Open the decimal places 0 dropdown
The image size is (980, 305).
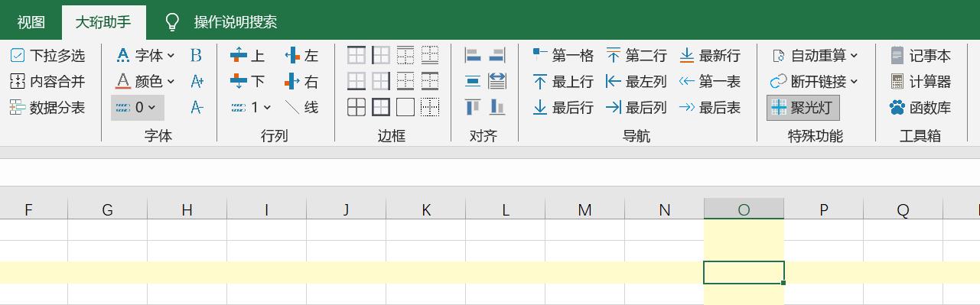137,108
